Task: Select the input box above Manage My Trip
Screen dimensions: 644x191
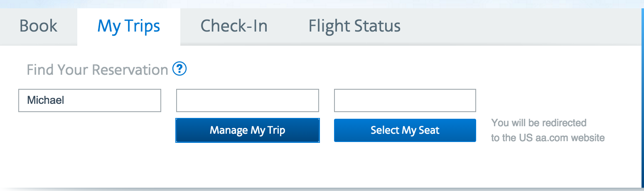Action: point(247,100)
